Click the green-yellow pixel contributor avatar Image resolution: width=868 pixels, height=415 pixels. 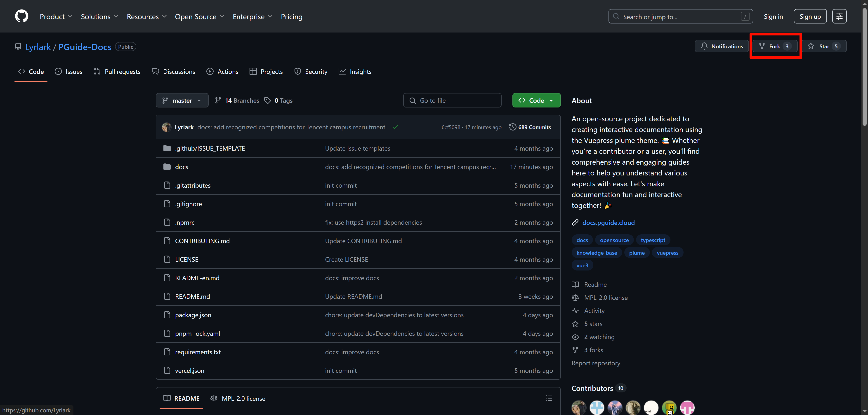pyautogui.click(x=669, y=408)
